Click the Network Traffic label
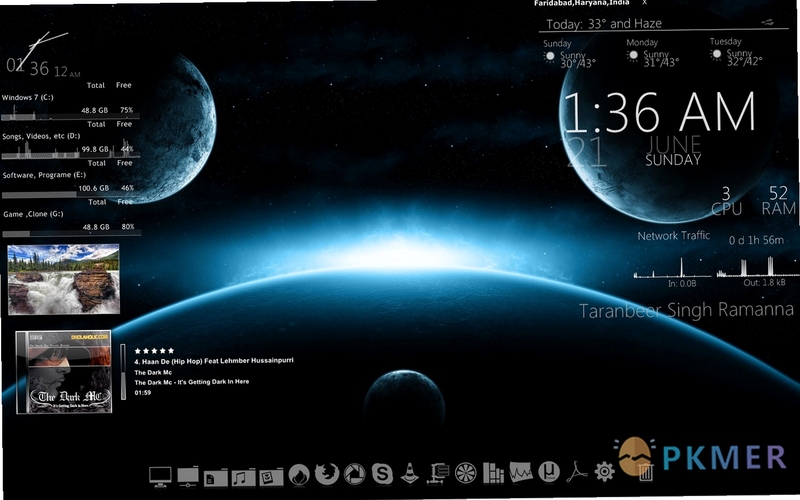The width and height of the screenshot is (800, 500). [x=673, y=236]
